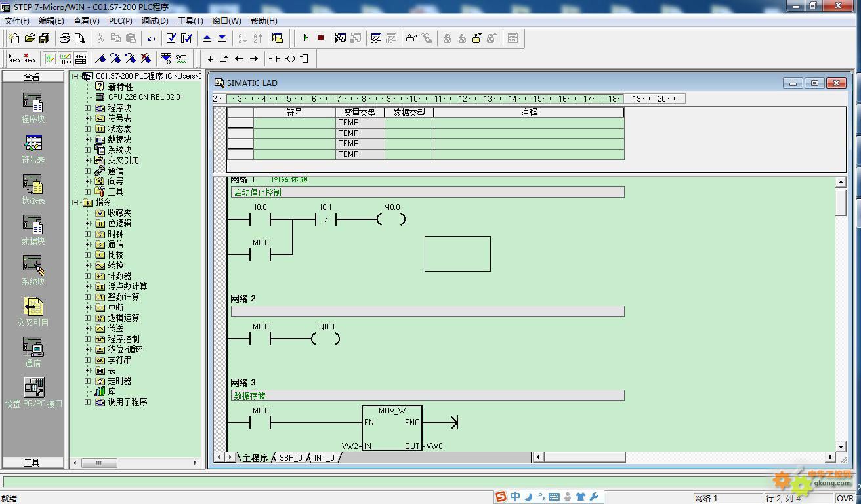Click the green RUN mode icon

[x=305, y=38]
